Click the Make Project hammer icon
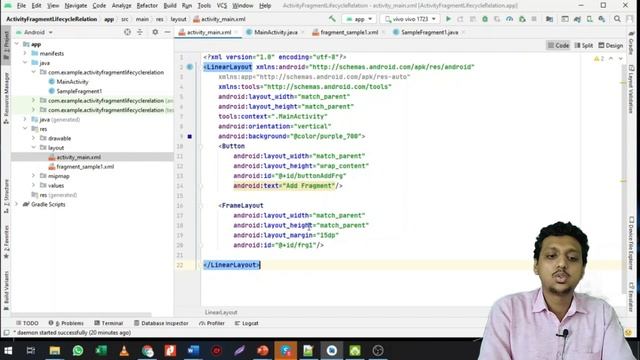The width and height of the screenshot is (640, 360). [x=332, y=19]
